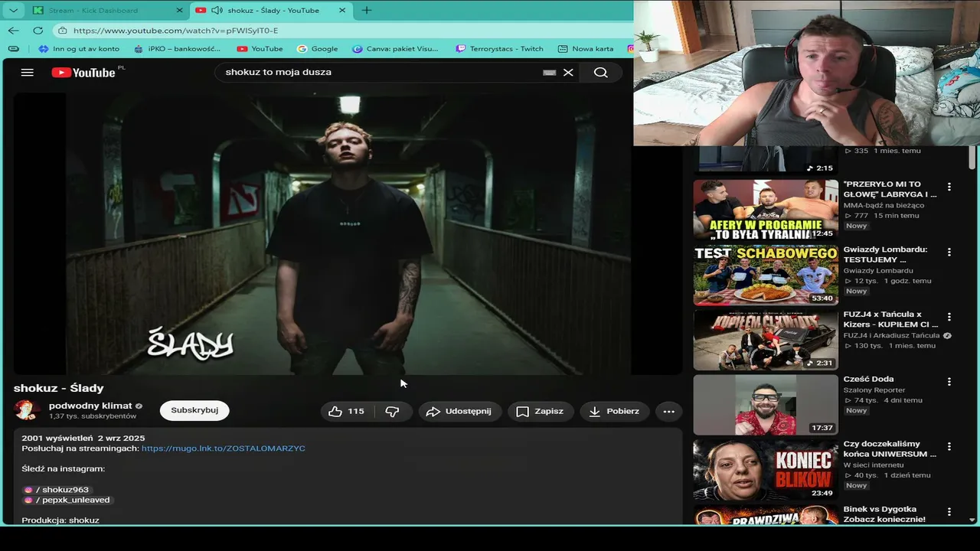980x551 pixels.
Task: Open the 2:15 video thumbnail
Action: (766, 159)
